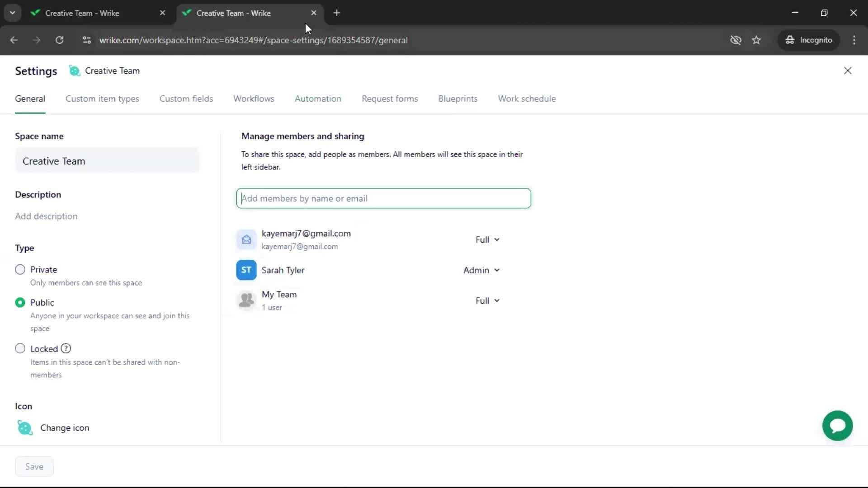Open the site information icon in address bar
This screenshot has height=488, width=868.
click(87, 40)
